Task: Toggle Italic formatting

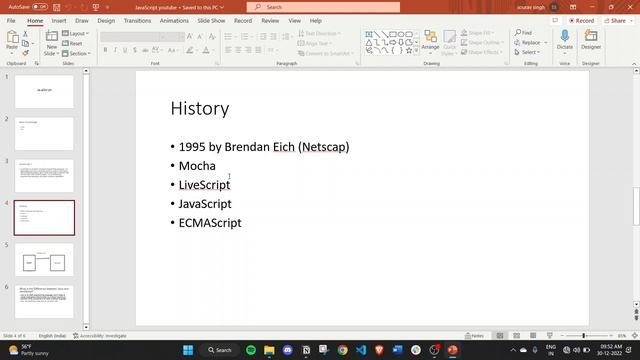Action: coord(115,50)
